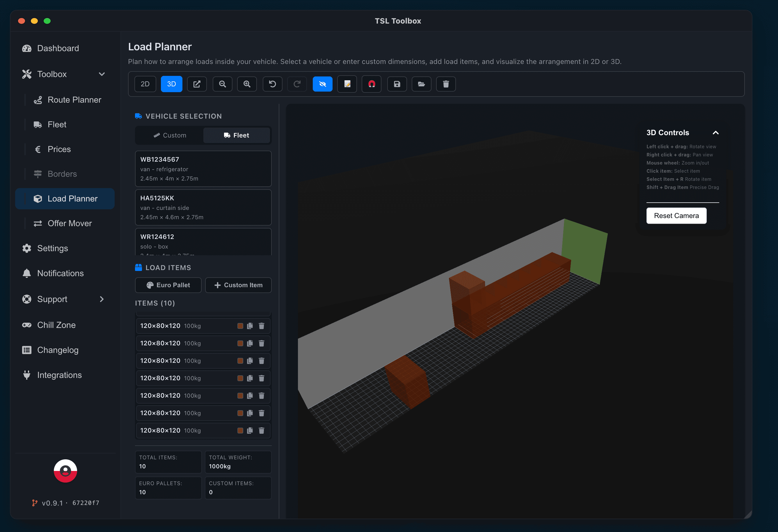The image size is (778, 532).
Task: Click the Toolbox wrench icon
Action: [x=27, y=74]
